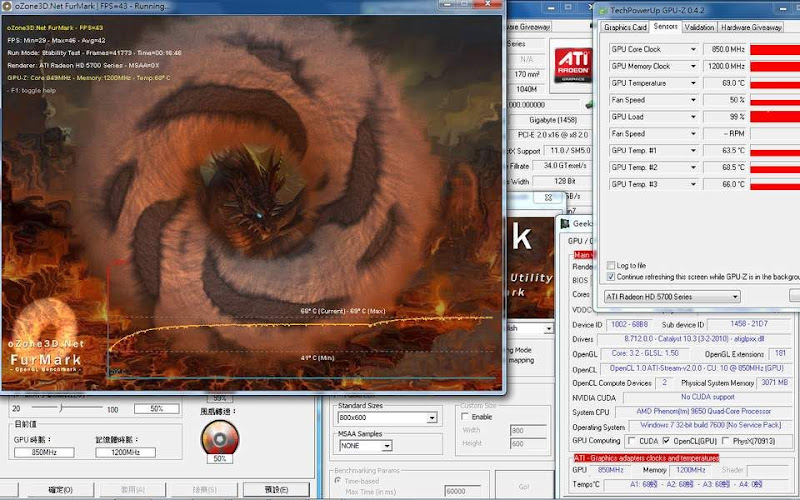
Task: Click the GPU Load red graph bar
Action: click(775, 117)
